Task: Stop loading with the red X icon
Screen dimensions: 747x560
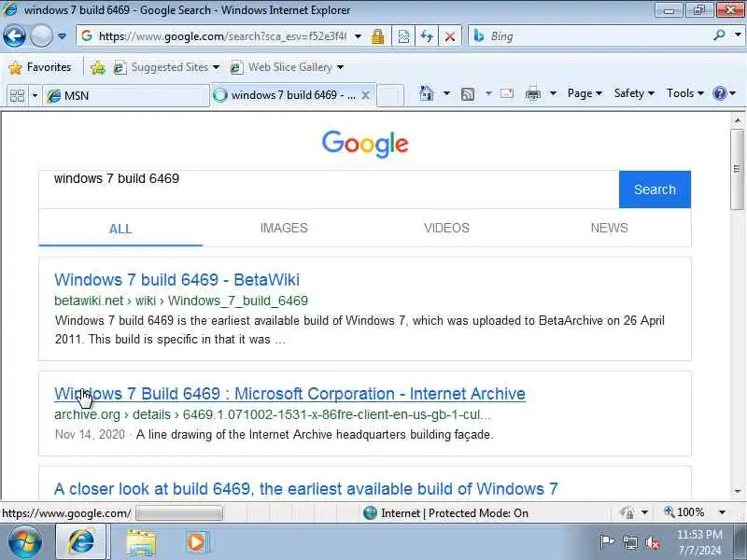Action: click(449, 36)
